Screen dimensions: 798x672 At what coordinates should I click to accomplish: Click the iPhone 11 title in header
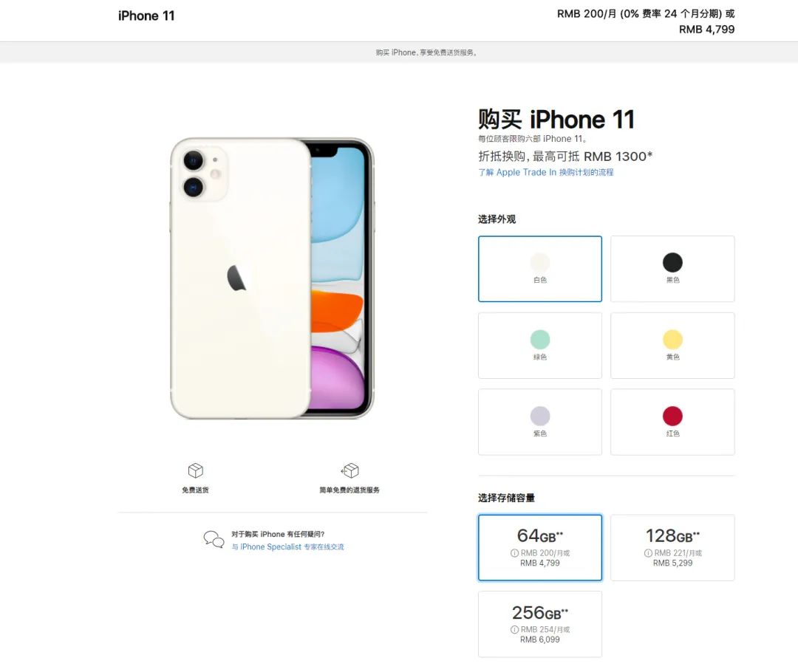146,16
